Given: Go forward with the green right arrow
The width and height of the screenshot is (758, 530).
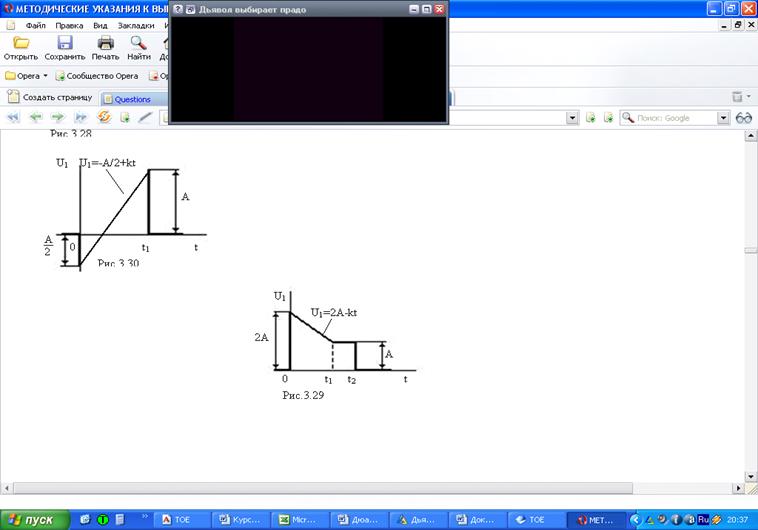Looking at the screenshot, I should point(58,117).
